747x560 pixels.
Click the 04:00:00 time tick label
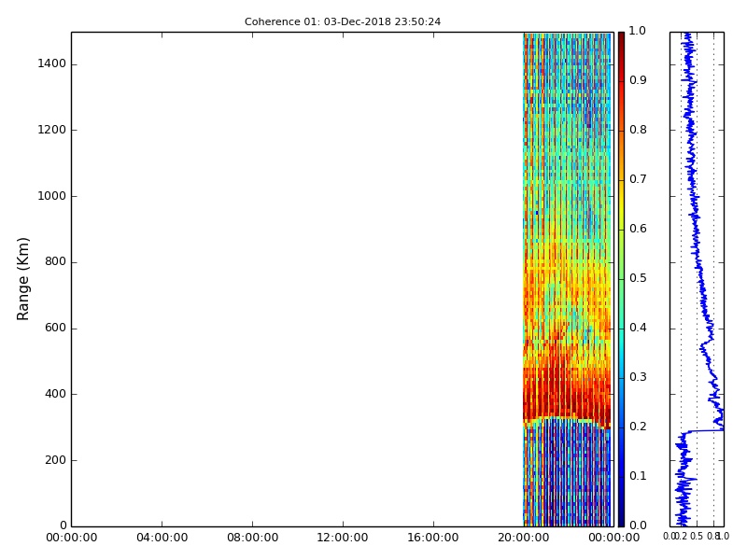click(162, 538)
